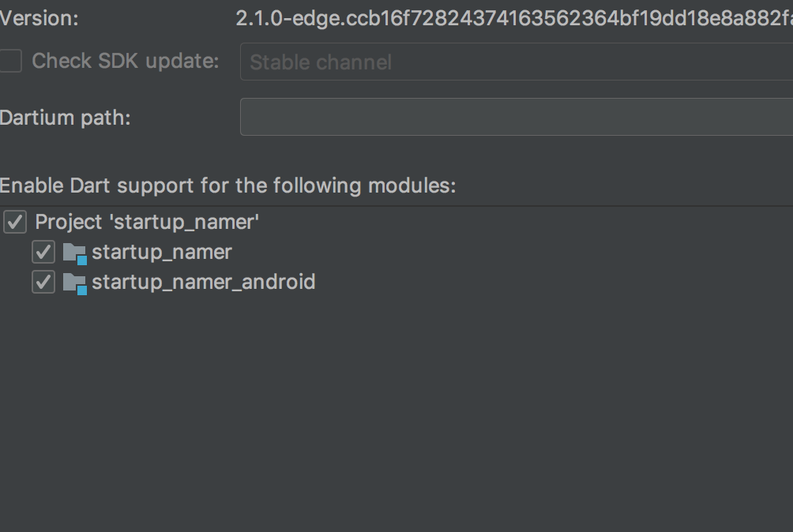Open the Stable channel dropdown
Image resolution: width=793 pixels, height=532 pixels.
pyautogui.click(x=513, y=61)
